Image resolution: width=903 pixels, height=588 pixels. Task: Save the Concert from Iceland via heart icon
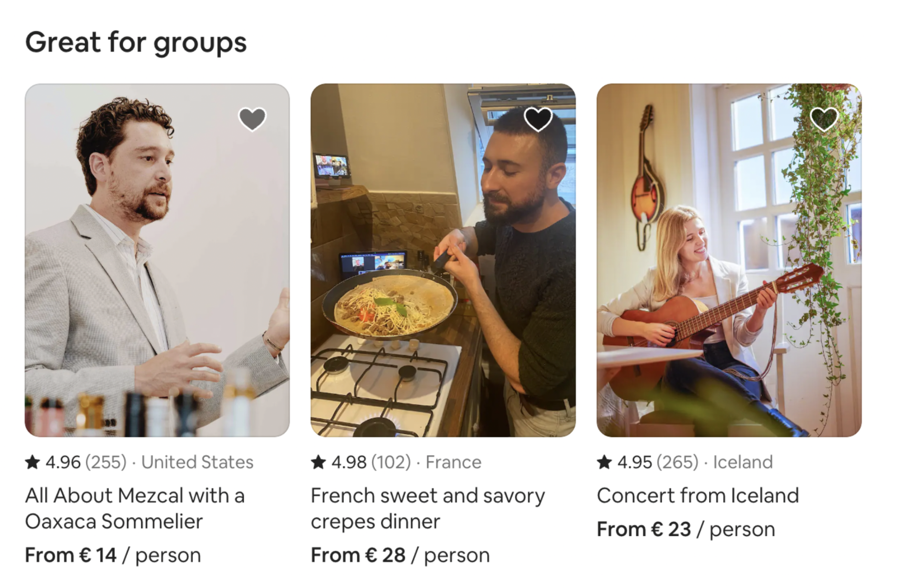pyautogui.click(x=824, y=119)
